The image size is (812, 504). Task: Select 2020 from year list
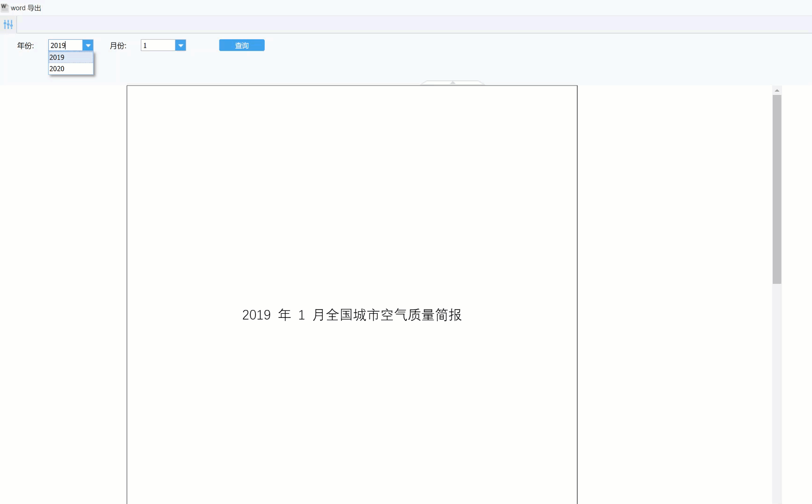pyautogui.click(x=71, y=69)
